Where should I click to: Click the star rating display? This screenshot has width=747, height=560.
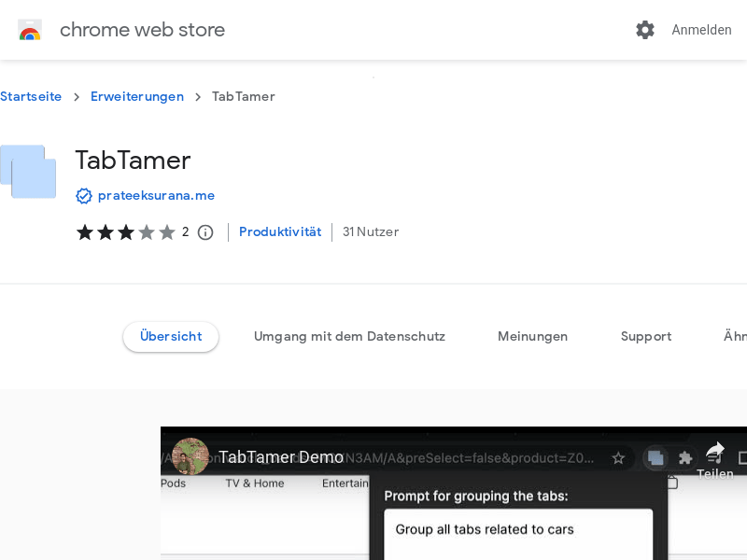126,232
